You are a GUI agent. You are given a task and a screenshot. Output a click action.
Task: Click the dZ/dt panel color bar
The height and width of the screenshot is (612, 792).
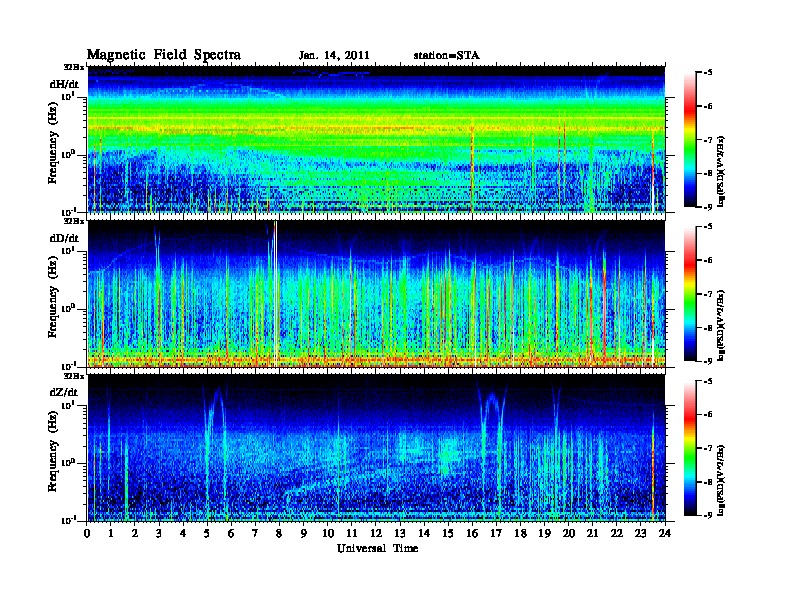(690, 448)
